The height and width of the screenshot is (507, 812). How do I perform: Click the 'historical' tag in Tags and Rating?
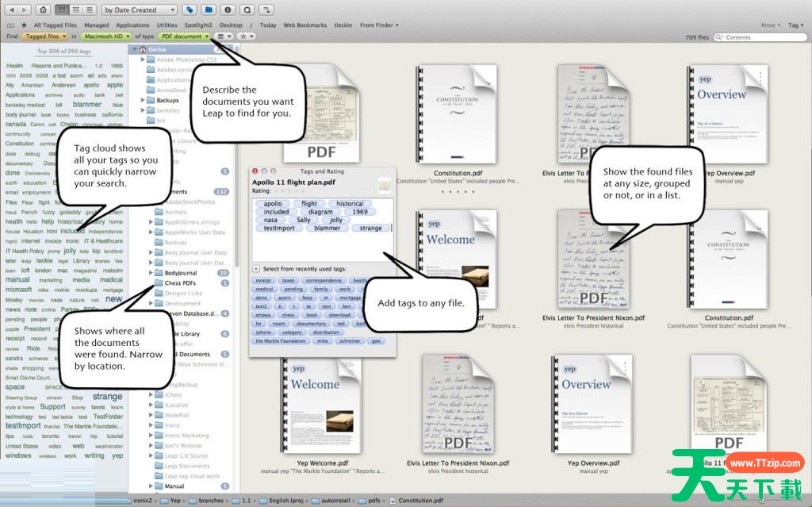pyautogui.click(x=350, y=204)
